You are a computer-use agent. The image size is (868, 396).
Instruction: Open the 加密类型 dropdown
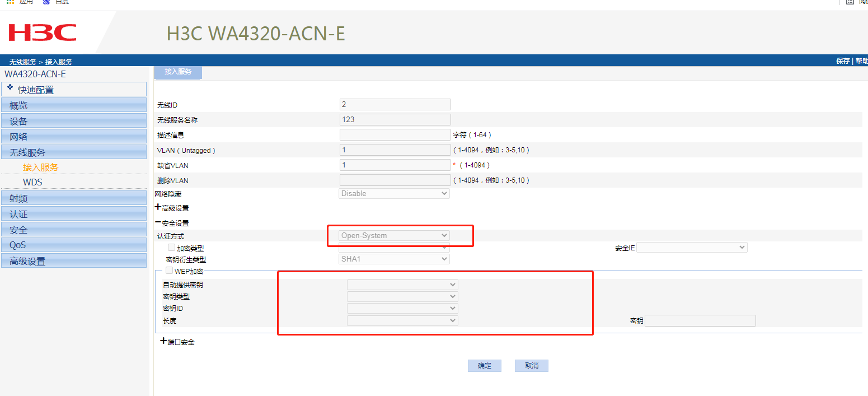click(x=395, y=247)
